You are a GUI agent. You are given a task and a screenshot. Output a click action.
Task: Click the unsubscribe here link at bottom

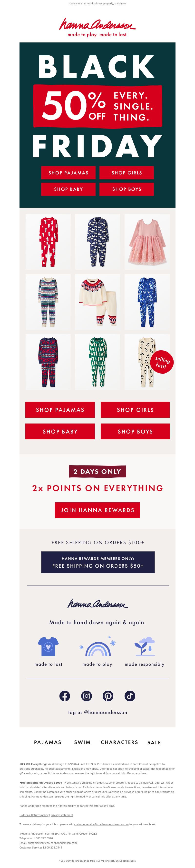133,861
